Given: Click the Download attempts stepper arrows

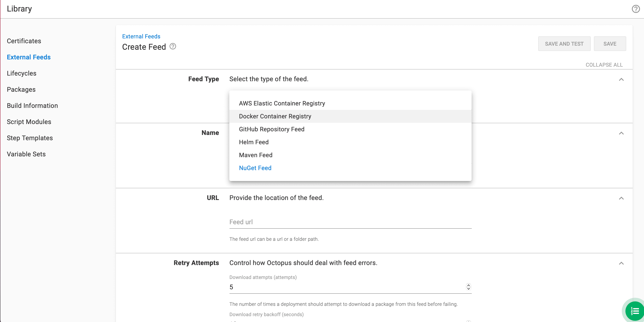Looking at the screenshot, I should (468, 287).
